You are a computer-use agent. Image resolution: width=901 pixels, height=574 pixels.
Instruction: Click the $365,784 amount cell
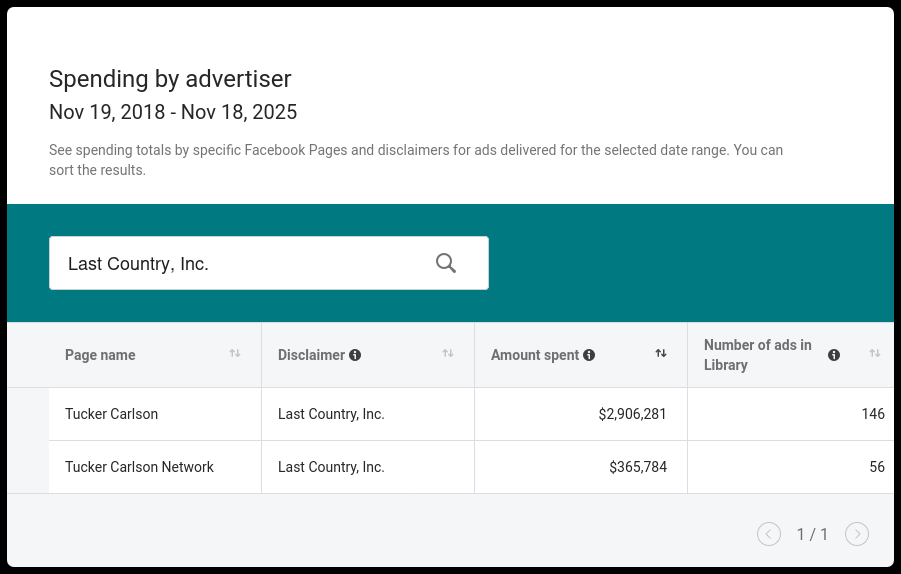coord(637,467)
